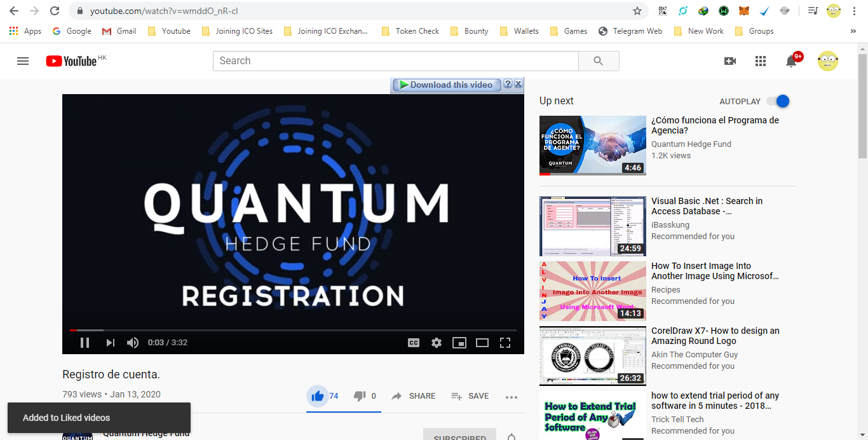Screen dimensions: 868x440
Task: Open the Token Check bookmarks folder
Action: point(410,31)
